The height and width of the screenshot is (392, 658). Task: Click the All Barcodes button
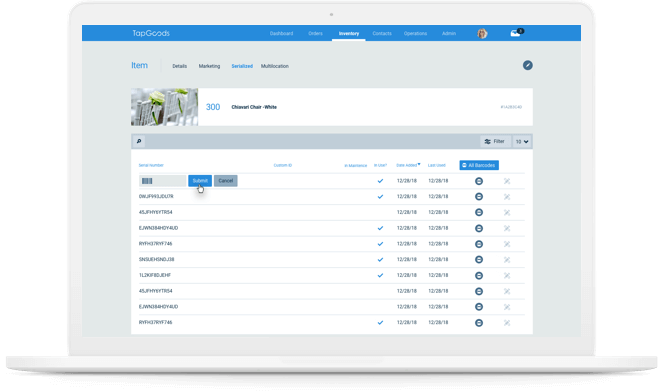(479, 165)
